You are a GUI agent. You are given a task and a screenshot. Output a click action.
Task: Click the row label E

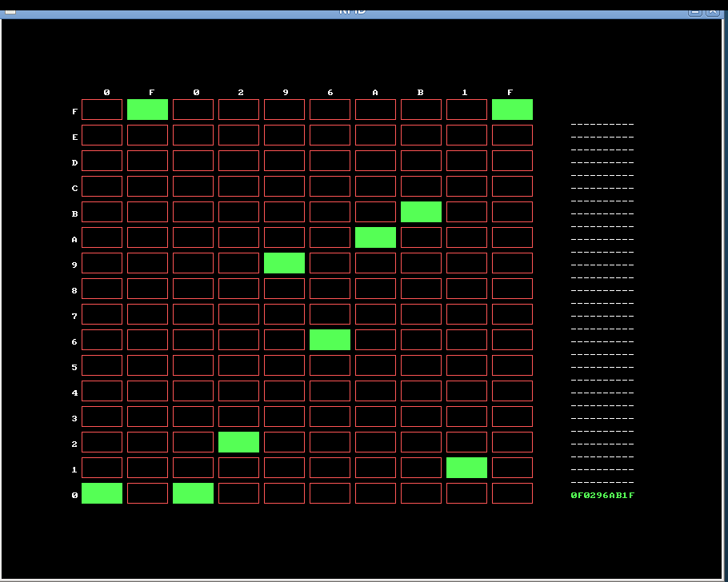(x=74, y=137)
